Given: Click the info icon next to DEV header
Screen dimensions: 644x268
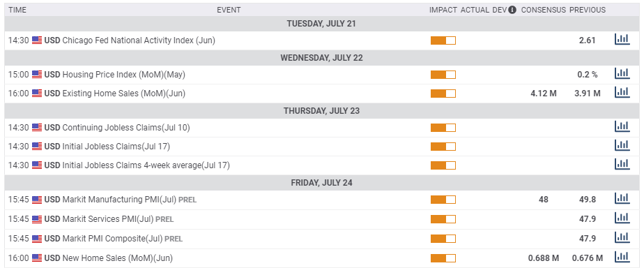Looking at the screenshot, I should click(x=512, y=10).
